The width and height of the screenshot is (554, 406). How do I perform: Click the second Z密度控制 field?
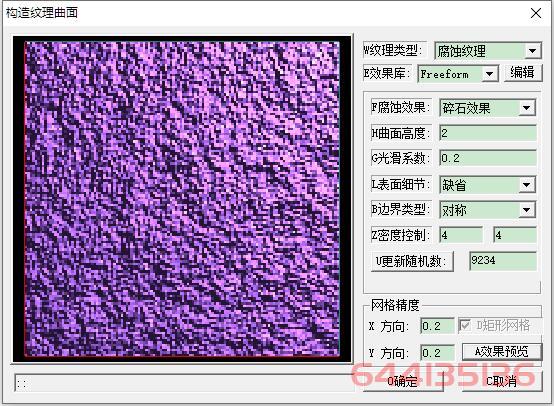pos(515,235)
